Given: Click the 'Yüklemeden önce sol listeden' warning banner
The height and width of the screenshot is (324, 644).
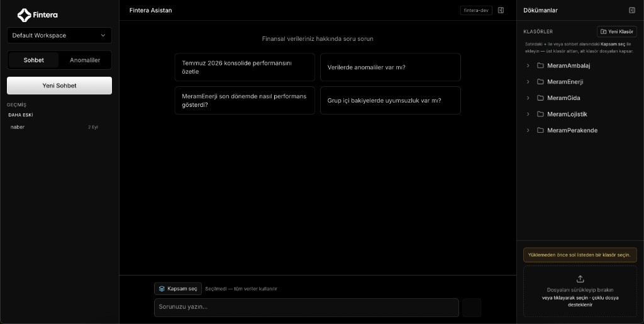Looking at the screenshot, I should (580, 255).
